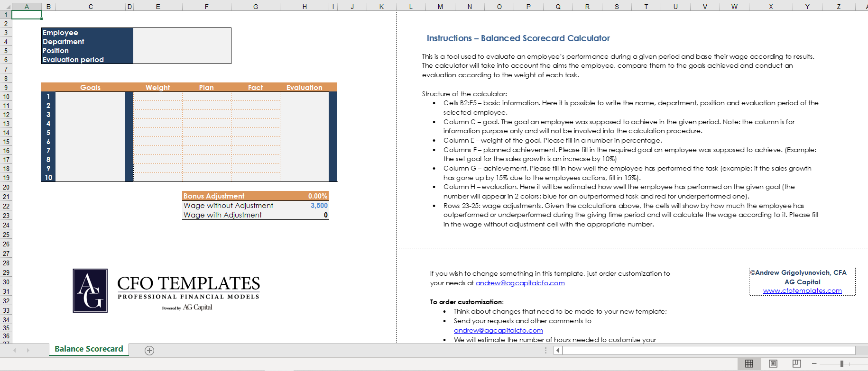Click the 3,500 wage value cell
This screenshot has height=371, width=868.
coord(305,206)
